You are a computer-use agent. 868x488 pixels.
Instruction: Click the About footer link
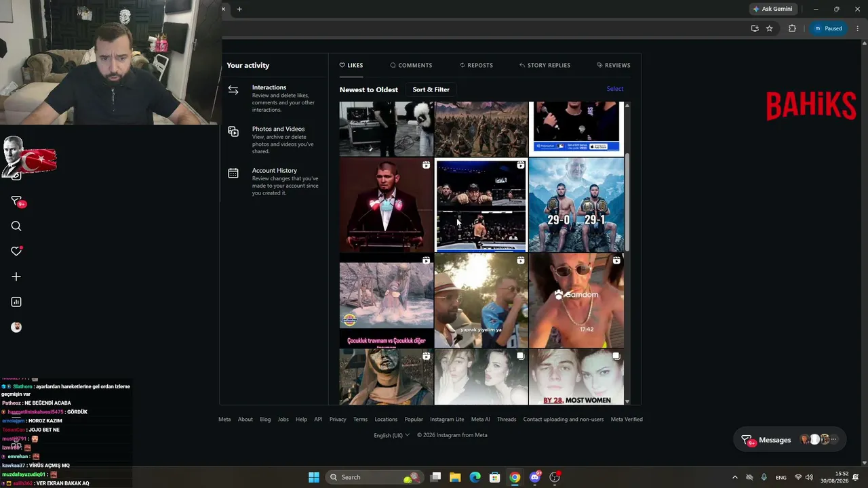245,420
